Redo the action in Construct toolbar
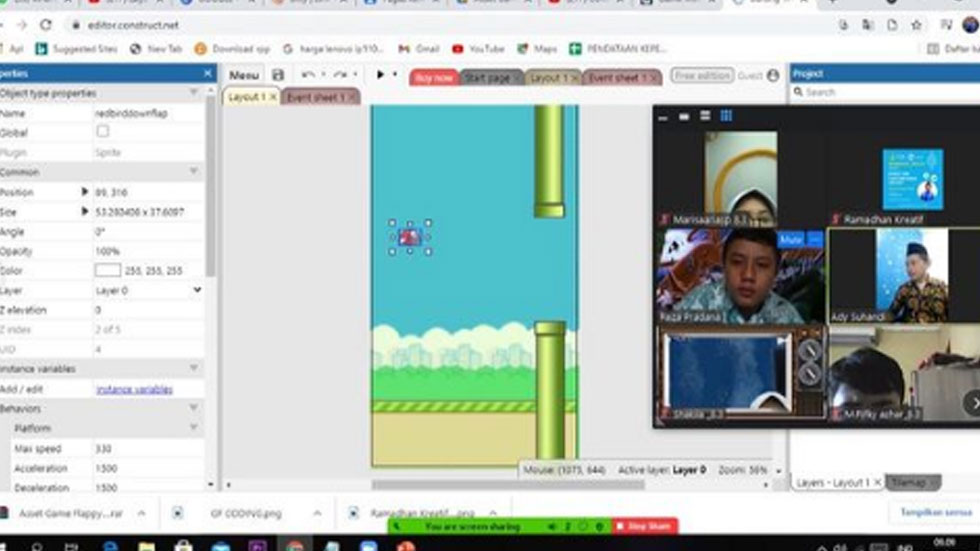Viewport: 980px width, 551px height. pos(339,75)
